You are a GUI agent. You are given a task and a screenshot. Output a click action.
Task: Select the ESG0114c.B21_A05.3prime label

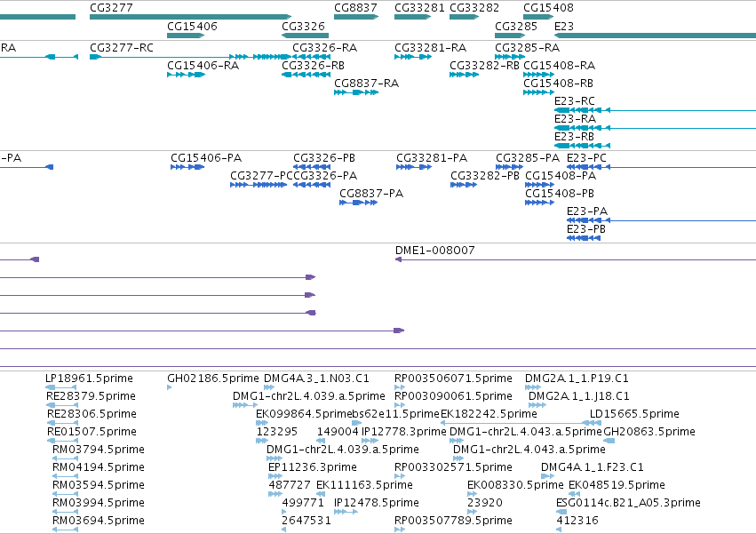pyautogui.click(x=628, y=503)
